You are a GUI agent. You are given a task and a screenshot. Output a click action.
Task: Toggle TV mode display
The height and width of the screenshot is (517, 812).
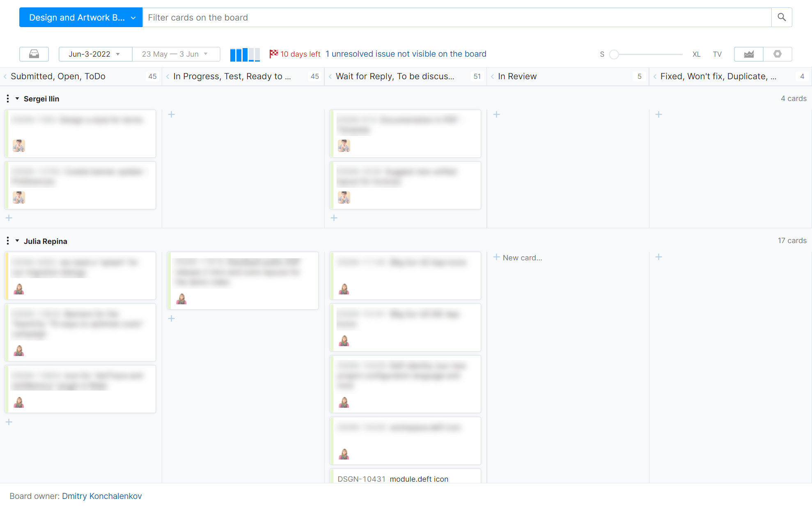[717, 54]
